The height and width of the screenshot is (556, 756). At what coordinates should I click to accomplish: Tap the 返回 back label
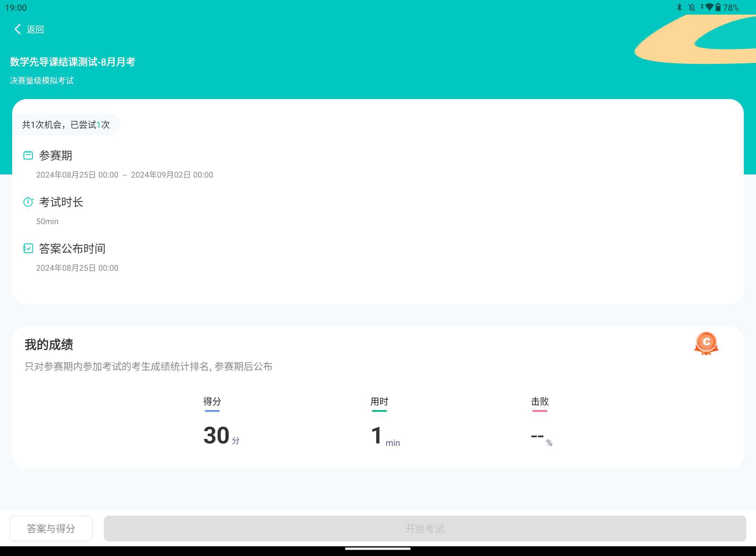pos(35,30)
